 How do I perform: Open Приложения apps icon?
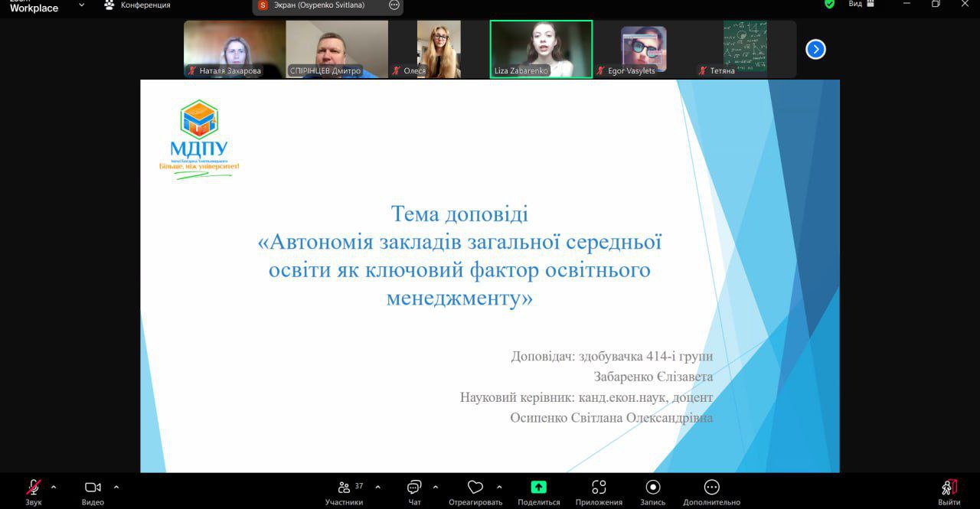pyautogui.click(x=599, y=488)
